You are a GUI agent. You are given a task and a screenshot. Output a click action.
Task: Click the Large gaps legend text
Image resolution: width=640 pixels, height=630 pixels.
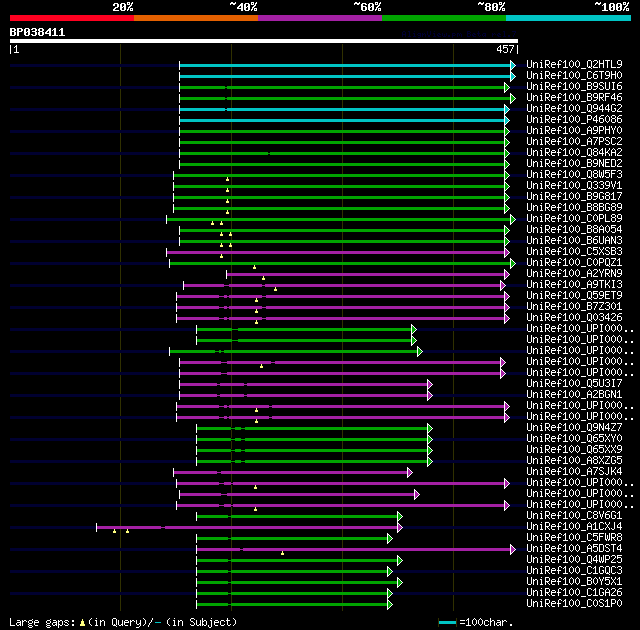click(122, 622)
